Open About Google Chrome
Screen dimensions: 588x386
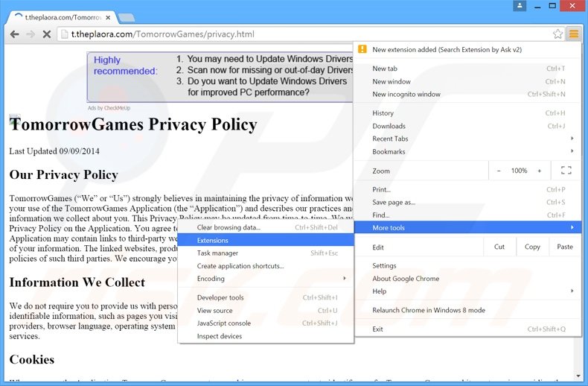point(468,279)
